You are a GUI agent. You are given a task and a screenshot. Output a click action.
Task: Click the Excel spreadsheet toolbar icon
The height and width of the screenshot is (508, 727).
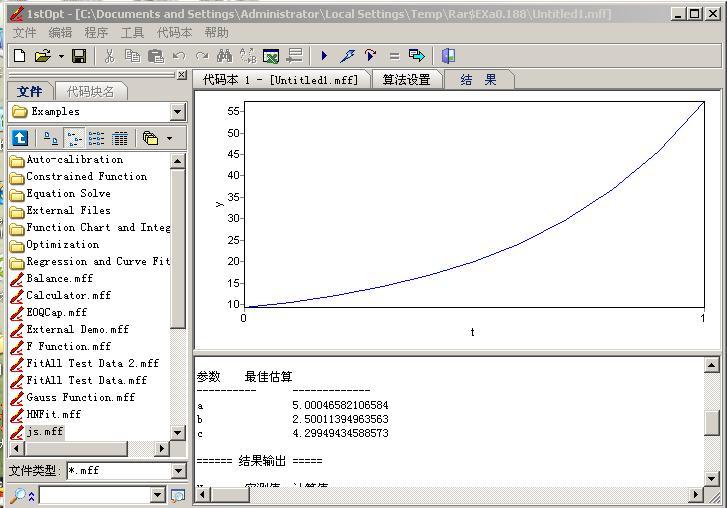[x=271, y=56]
